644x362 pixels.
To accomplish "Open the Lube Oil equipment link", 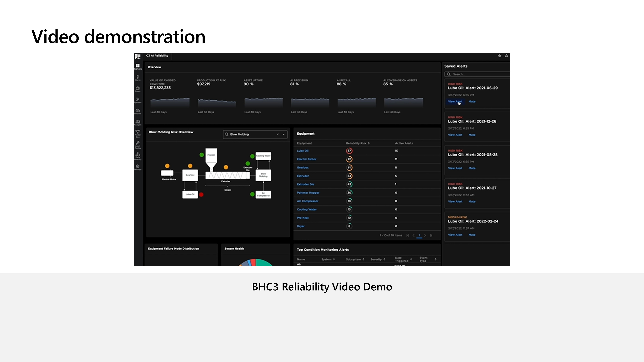I will pos(303,151).
